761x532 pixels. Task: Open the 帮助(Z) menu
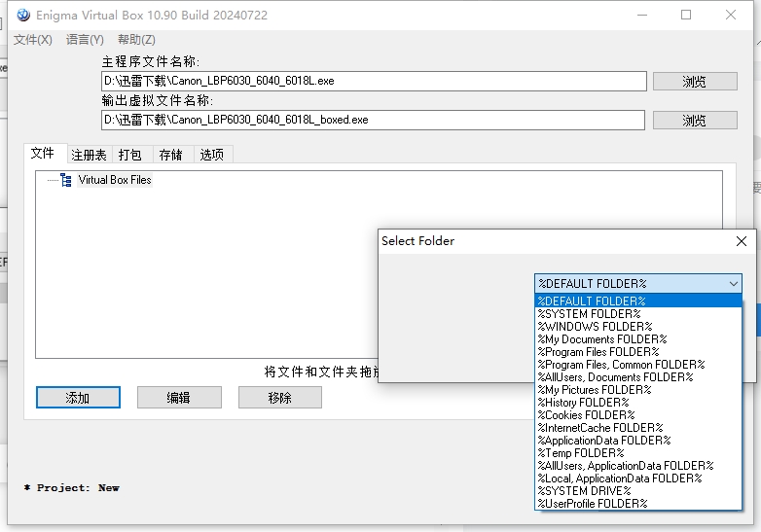click(x=136, y=40)
